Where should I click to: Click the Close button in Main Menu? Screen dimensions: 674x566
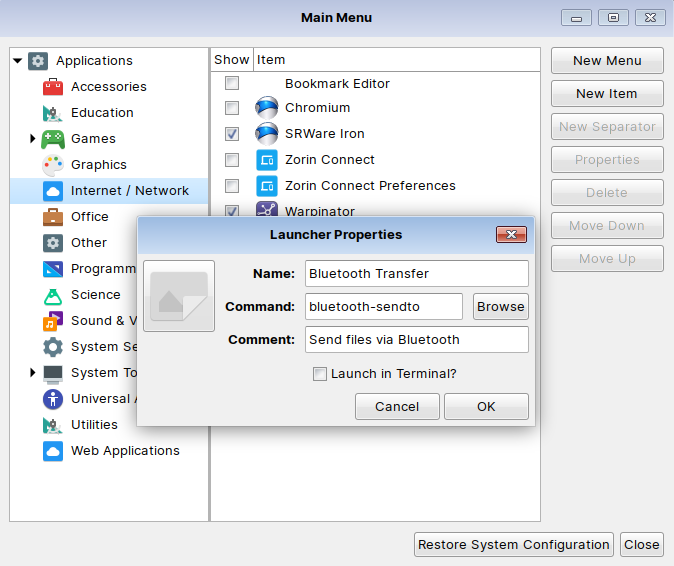[x=642, y=545]
